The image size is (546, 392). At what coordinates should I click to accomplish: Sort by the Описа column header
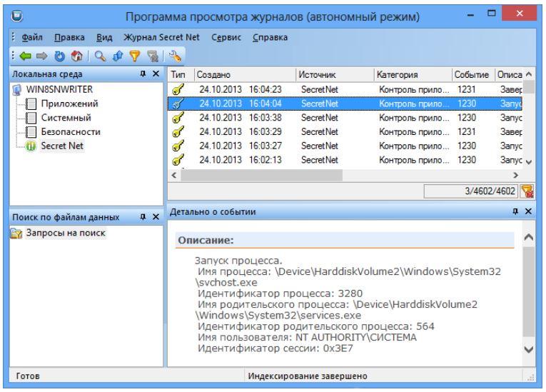point(509,74)
